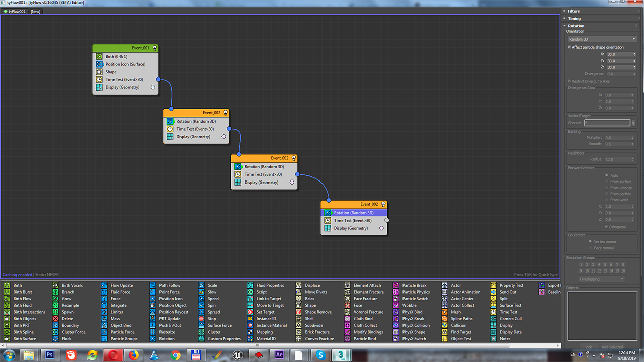Image resolution: width=644 pixels, height=362 pixels.
Task: Collapse the Rotation rollout
Action: (576, 26)
